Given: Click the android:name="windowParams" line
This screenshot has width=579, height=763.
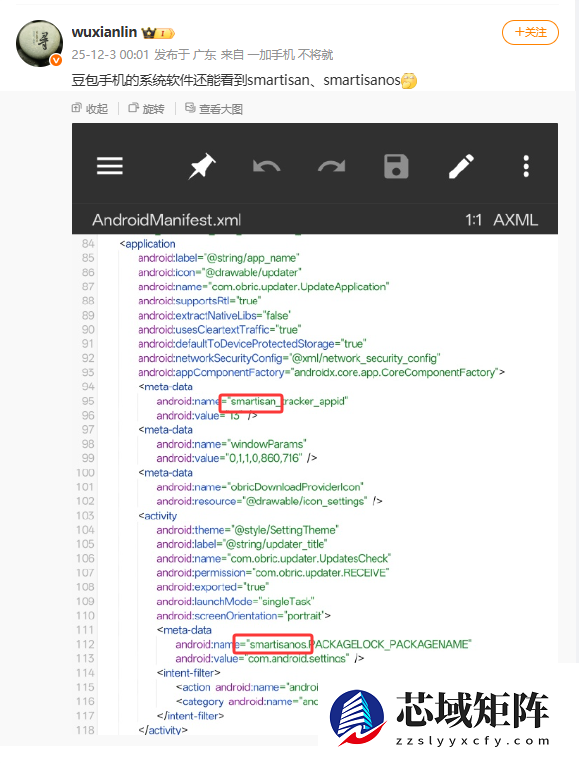Looking at the screenshot, I should 231,444.
